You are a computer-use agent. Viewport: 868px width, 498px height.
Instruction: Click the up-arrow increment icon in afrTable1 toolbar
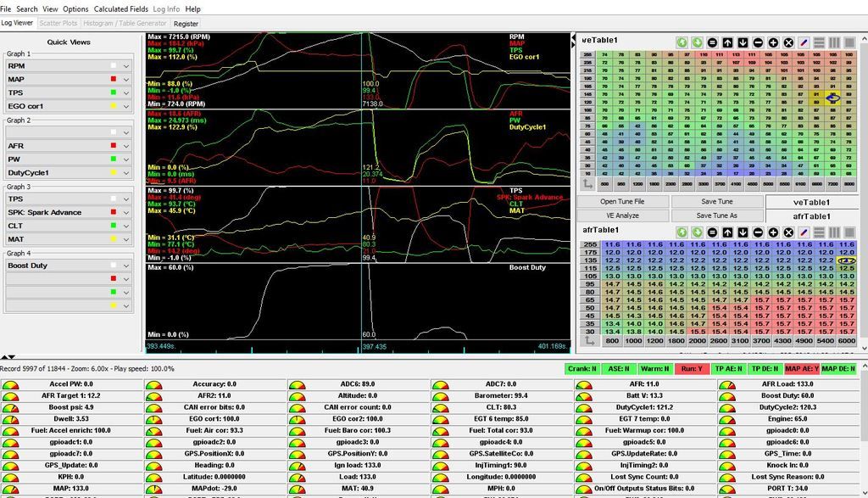(x=727, y=232)
